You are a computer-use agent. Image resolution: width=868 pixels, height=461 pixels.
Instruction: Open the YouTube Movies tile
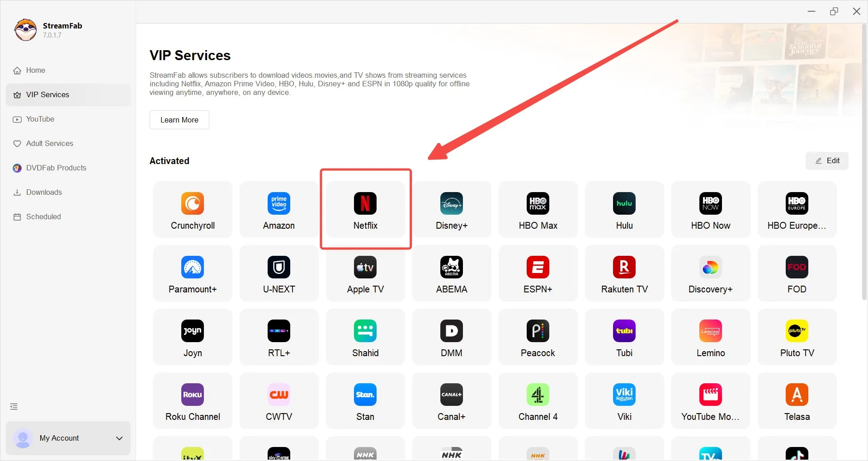click(x=711, y=401)
